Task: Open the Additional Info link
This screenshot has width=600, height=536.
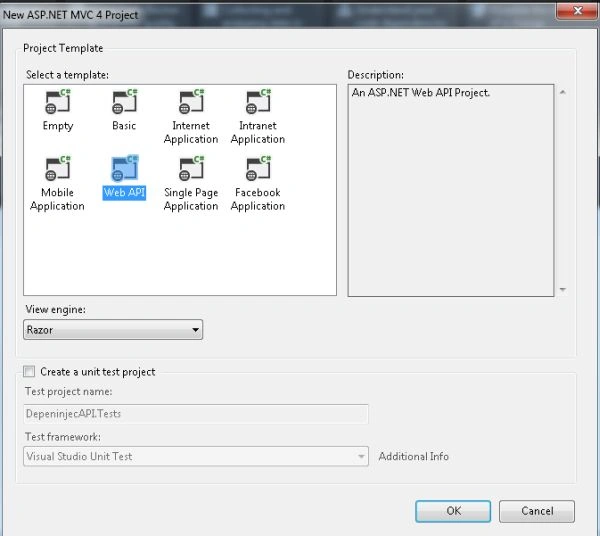Action: pos(414,456)
